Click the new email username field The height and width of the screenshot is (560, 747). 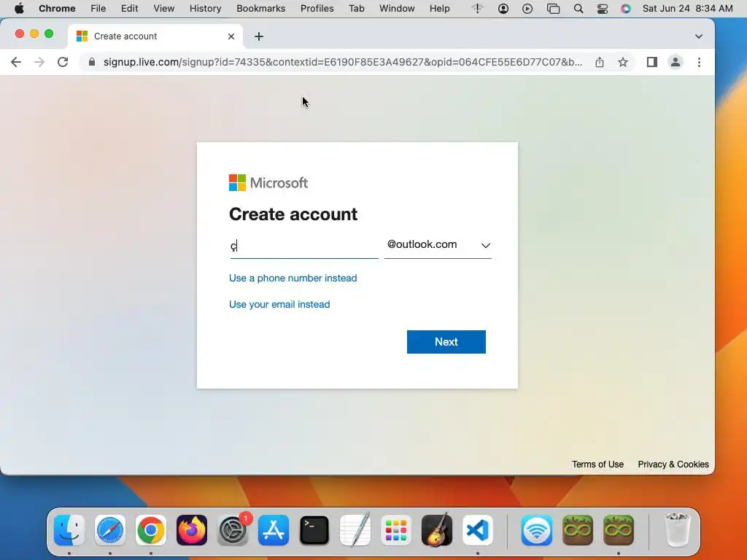304,246
